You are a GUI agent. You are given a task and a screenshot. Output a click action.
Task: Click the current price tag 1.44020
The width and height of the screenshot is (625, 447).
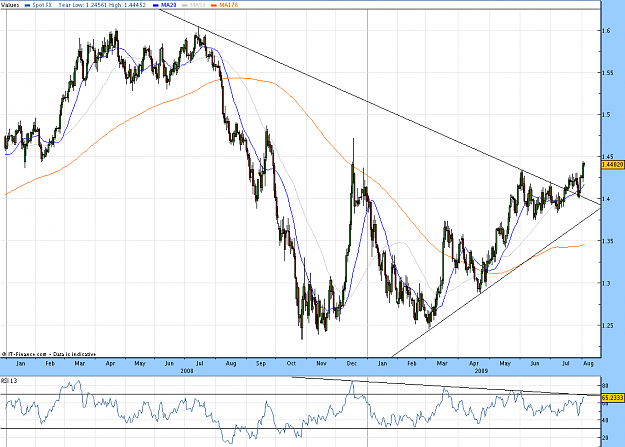(613, 164)
